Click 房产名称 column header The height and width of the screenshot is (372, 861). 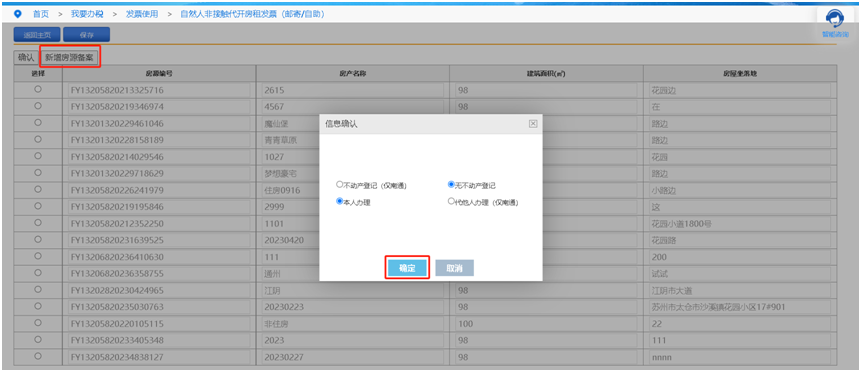pyautogui.click(x=353, y=74)
